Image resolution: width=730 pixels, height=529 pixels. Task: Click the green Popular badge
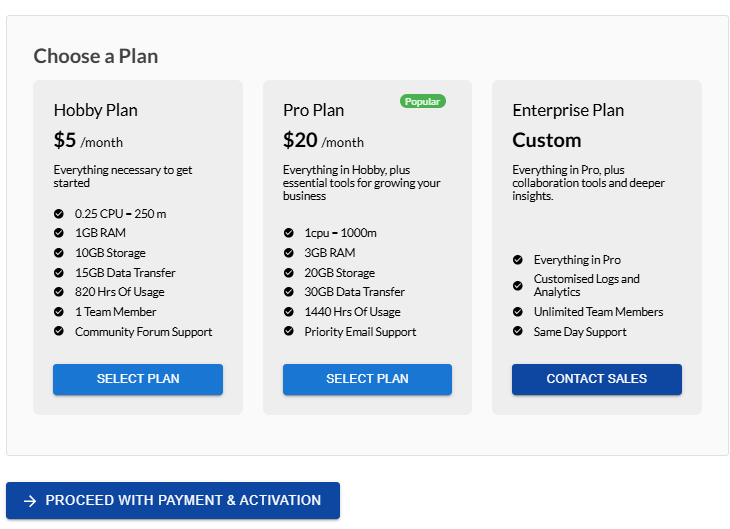point(423,102)
